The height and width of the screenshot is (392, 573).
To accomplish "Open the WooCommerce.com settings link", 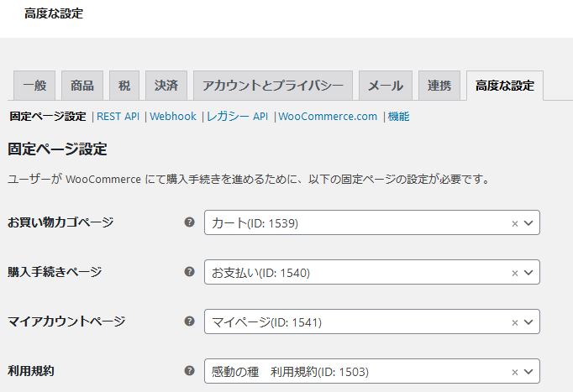I will (328, 117).
